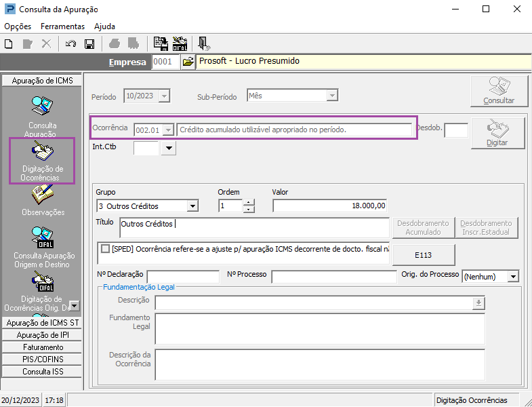Viewport: 532px width, 407px height.
Task: Click the Delete X toolbar icon
Action: pyautogui.click(x=46, y=44)
